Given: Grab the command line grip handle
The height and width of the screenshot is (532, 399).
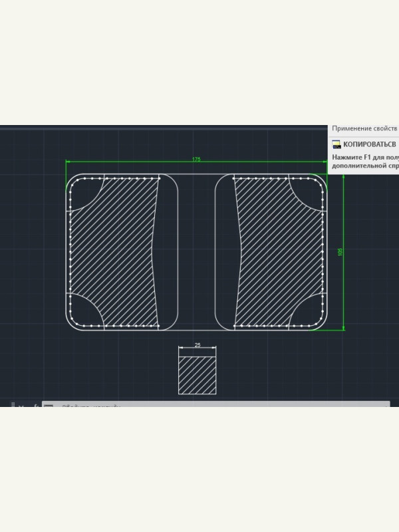Looking at the screenshot, I should (13, 404).
